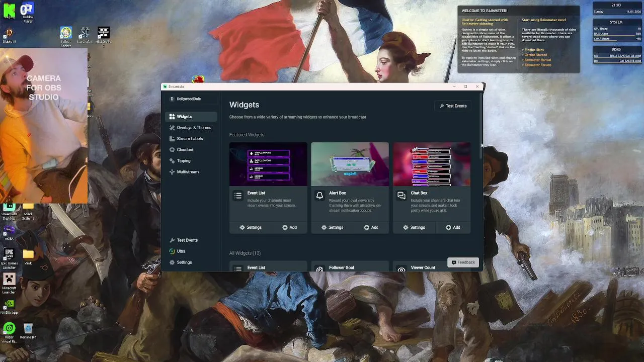Viewport: 644px width, 362px height.
Task: Click the Chat Box preview thumbnail
Action: pyautogui.click(x=432, y=164)
